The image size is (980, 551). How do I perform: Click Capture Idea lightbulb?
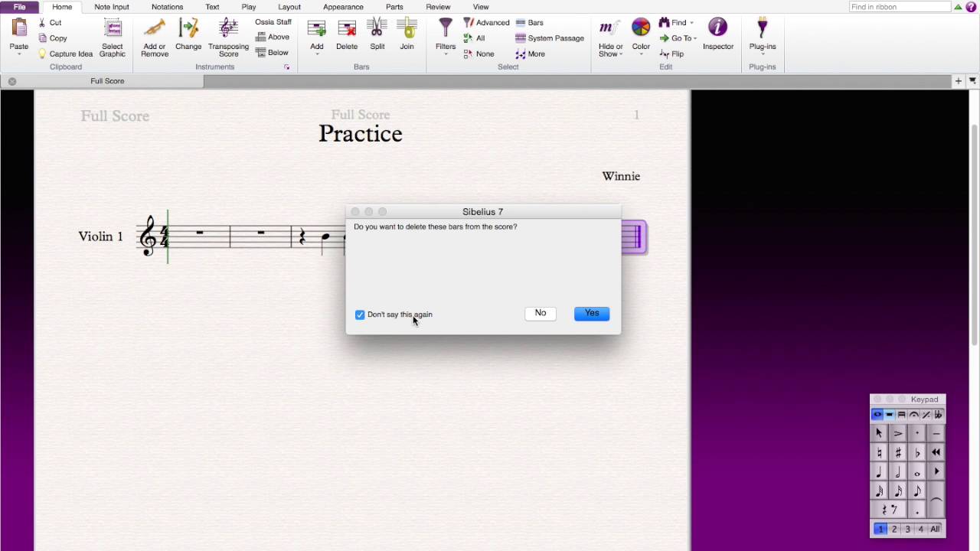pyautogui.click(x=43, y=54)
